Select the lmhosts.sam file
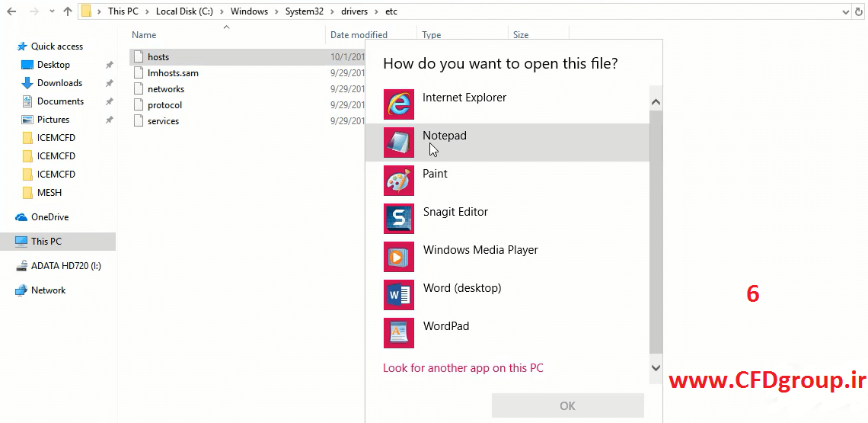 click(x=173, y=73)
